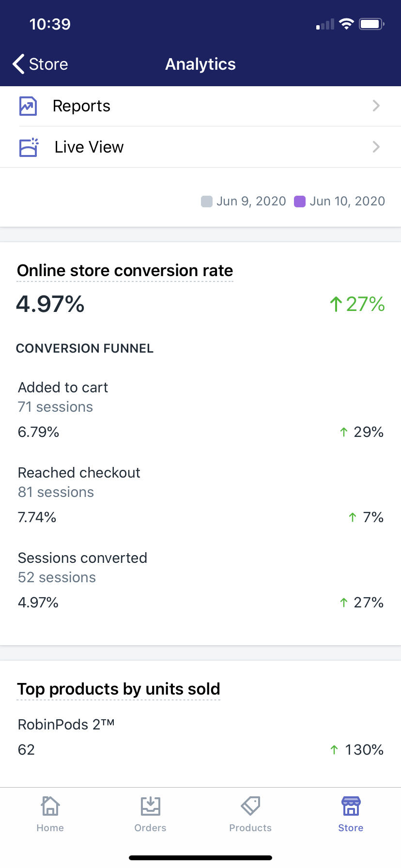This screenshot has height=868, width=401.
Task: Tap the gray Jun 9, 2020 swatch
Action: click(x=207, y=201)
